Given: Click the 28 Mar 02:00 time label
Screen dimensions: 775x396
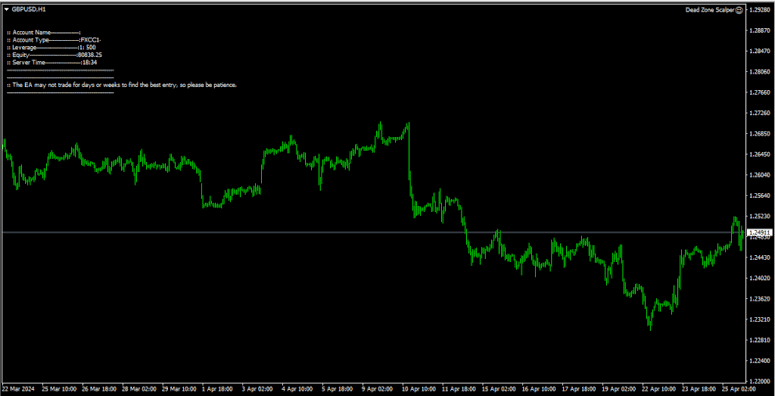Looking at the screenshot, I should pos(139,389).
